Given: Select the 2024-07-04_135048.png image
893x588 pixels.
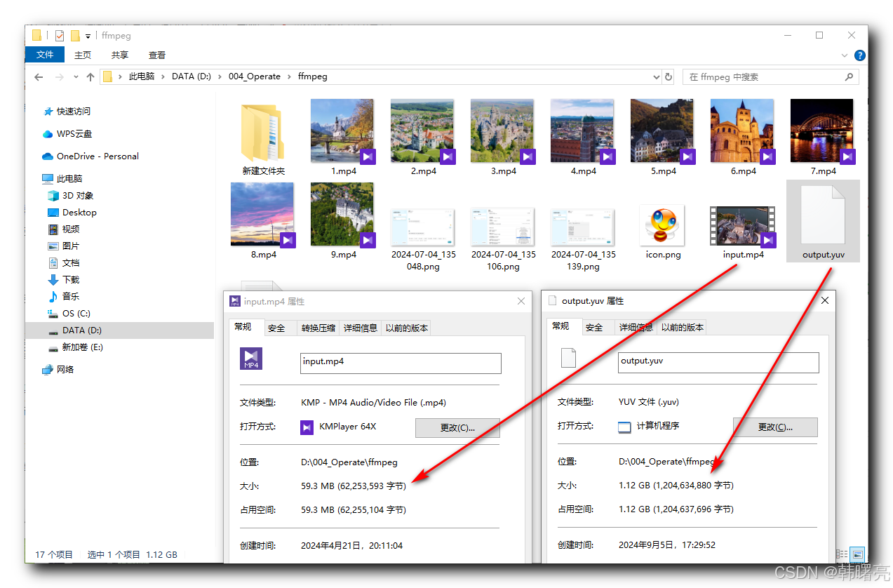Looking at the screenshot, I should [x=423, y=227].
